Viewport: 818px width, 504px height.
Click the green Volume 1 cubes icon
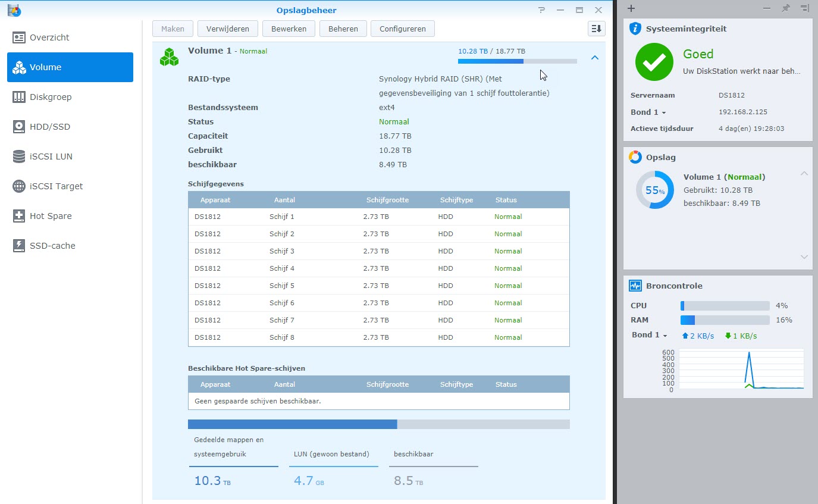pyautogui.click(x=169, y=57)
